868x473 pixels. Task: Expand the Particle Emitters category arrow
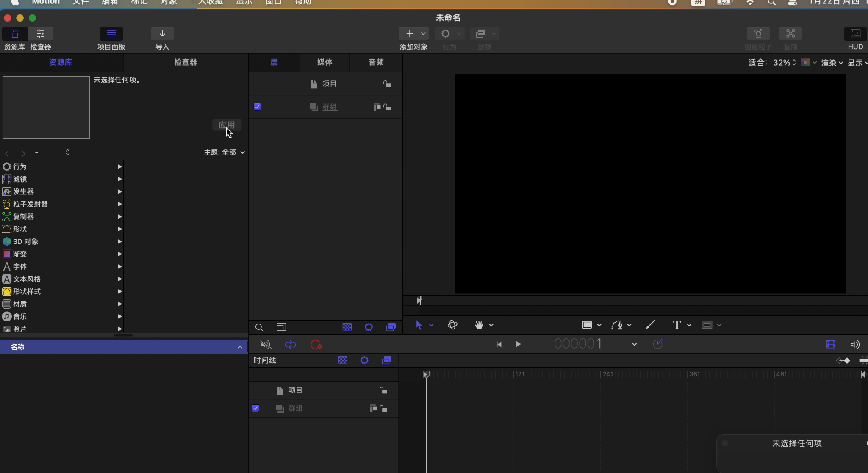119,204
